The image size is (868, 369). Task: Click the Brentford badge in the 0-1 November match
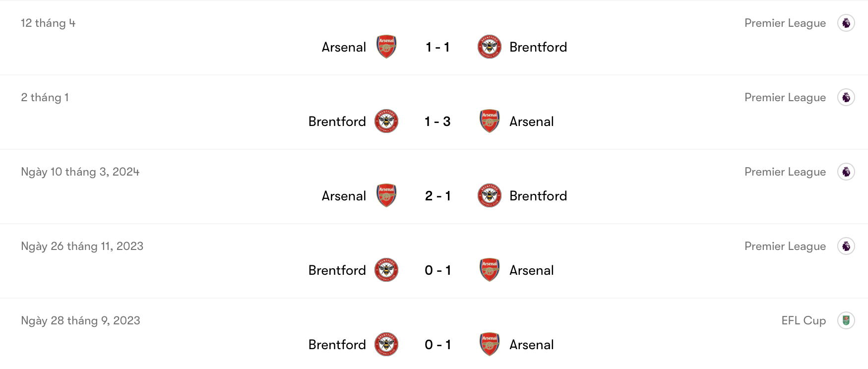coord(386,270)
